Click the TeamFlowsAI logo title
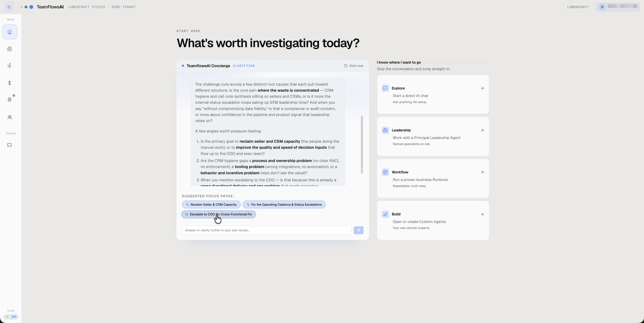 (50, 7)
